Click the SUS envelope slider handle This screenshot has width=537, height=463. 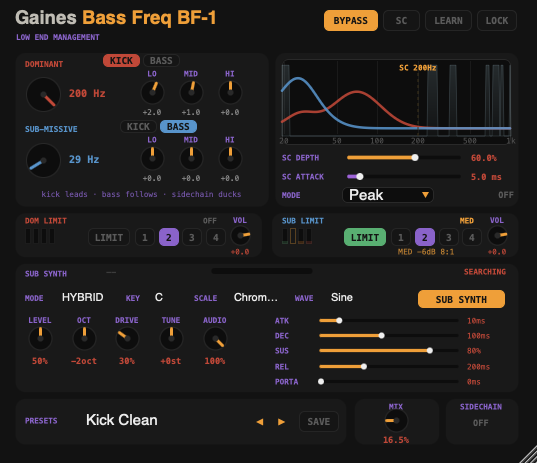[x=430, y=350]
